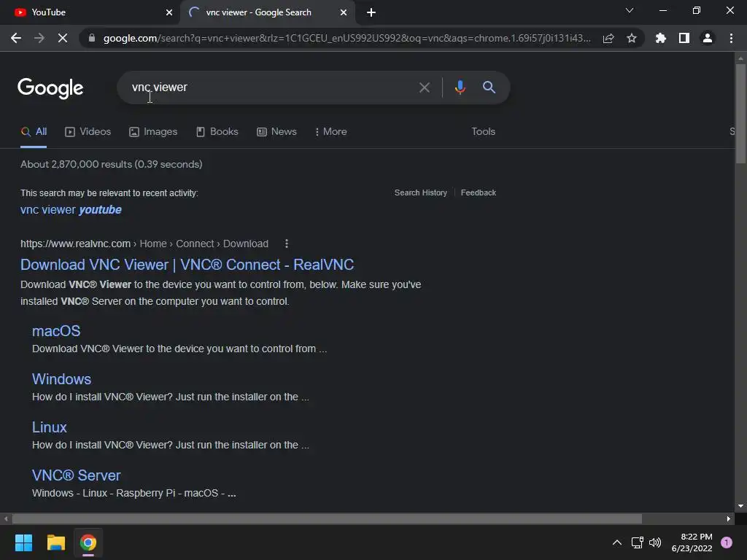The image size is (747, 560).
Task: Show hidden system tray icons
Action: pos(617,542)
